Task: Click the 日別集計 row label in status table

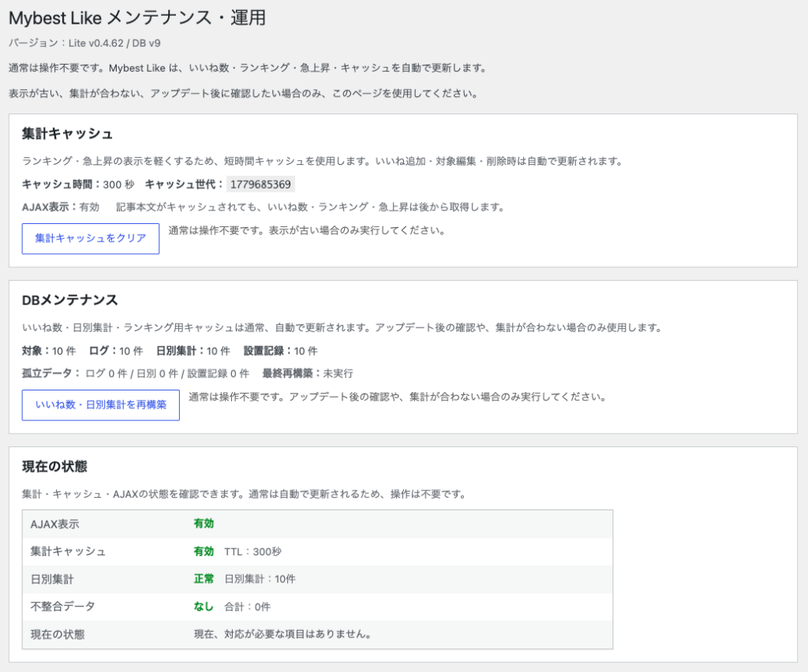Action: pyautogui.click(x=52, y=579)
